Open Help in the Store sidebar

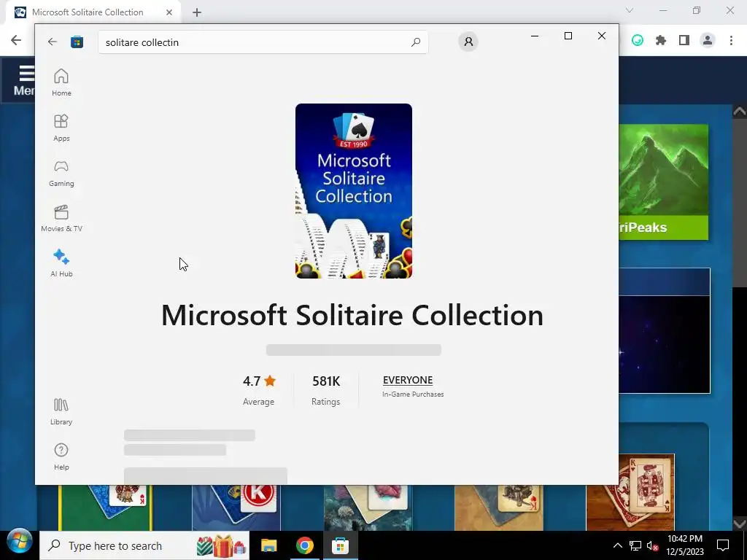[61, 456]
